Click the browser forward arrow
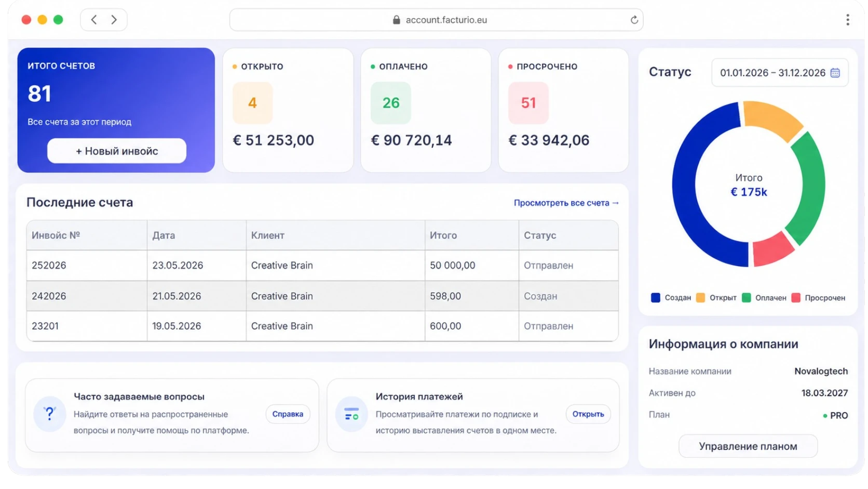 114,20
